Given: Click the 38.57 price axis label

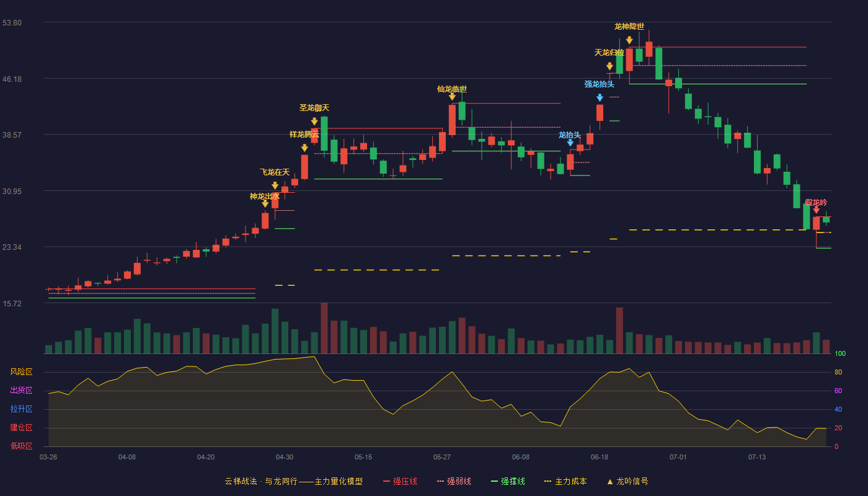Looking at the screenshot, I should (x=12, y=135).
